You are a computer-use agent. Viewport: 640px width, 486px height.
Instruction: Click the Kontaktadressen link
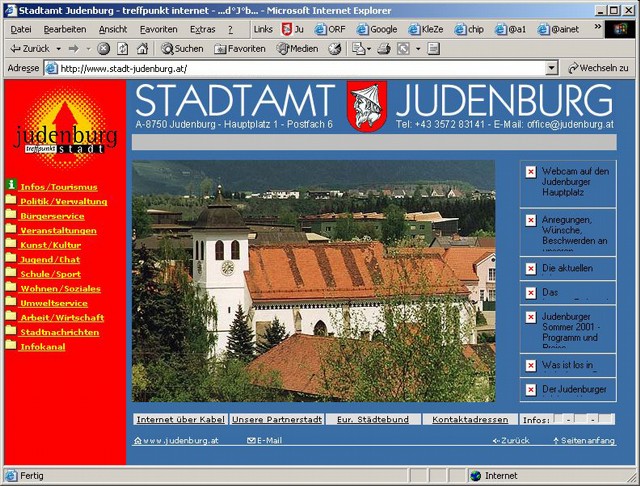[469, 420]
